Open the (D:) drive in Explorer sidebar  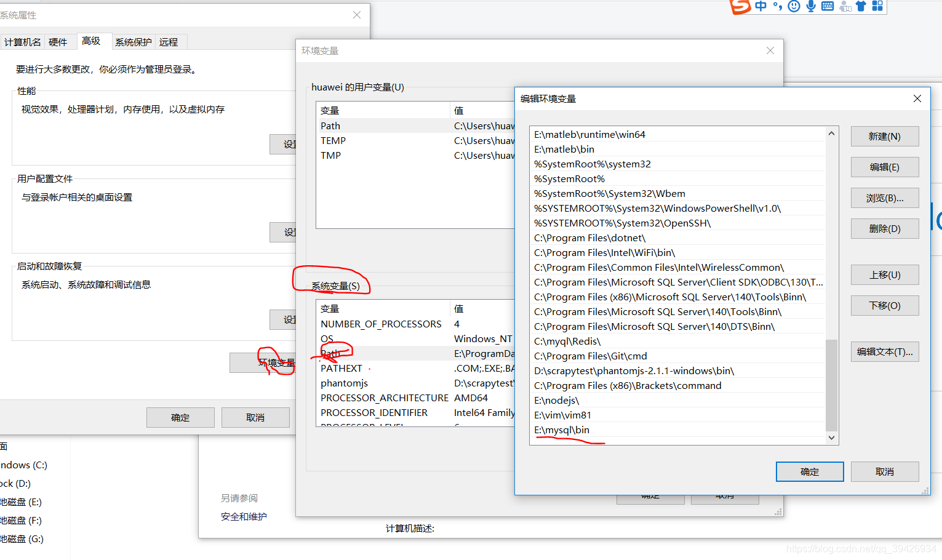coord(15,483)
